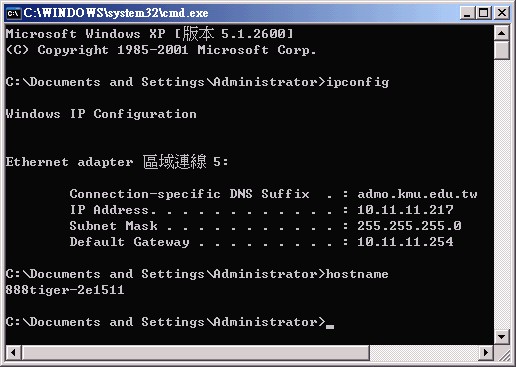The image size is (516, 367).
Task: Click the horizontal scrollbar right arrow
Action: coord(486,352)
